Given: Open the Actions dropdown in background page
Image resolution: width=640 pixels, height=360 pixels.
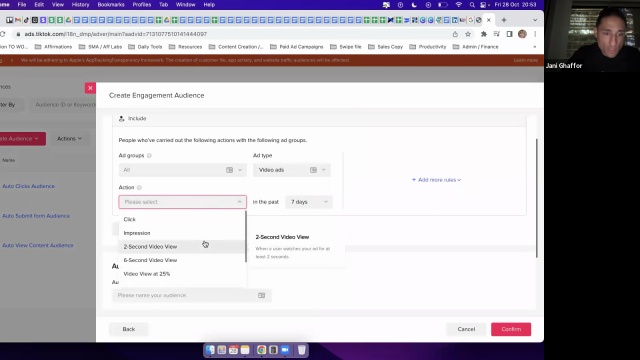Looking at the screenshot, I should click(69, 138).
